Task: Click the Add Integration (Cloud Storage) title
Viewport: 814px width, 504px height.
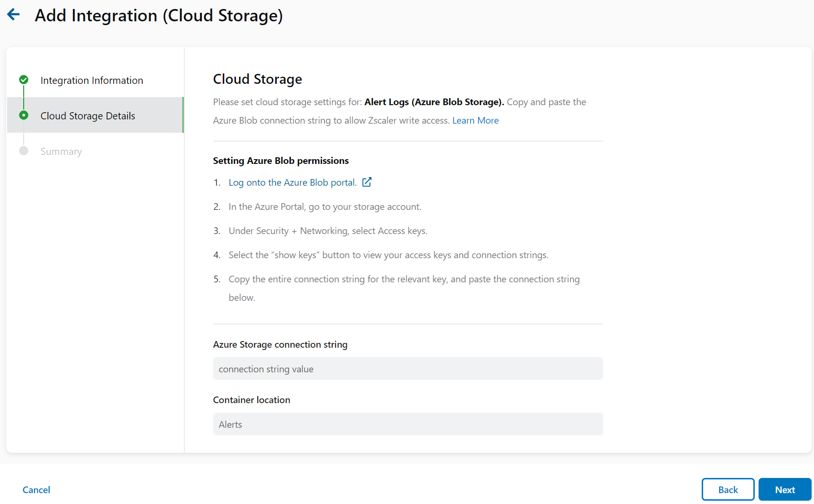Action: click(159, 15)
